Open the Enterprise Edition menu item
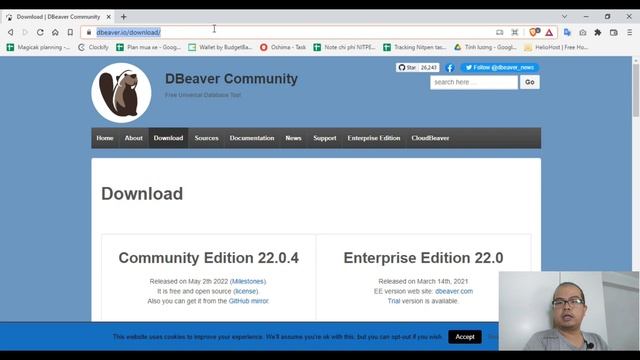Screen dimensions: 640x360 tap(373, 138)
